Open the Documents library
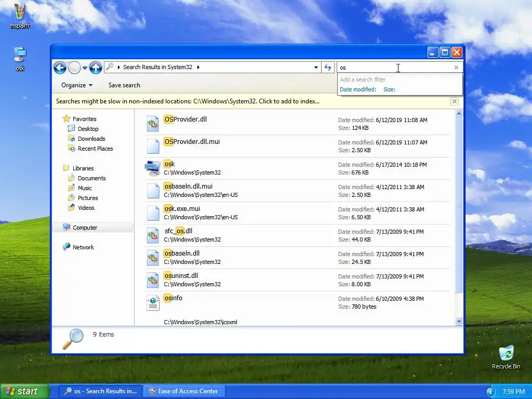 click(91, 178)
